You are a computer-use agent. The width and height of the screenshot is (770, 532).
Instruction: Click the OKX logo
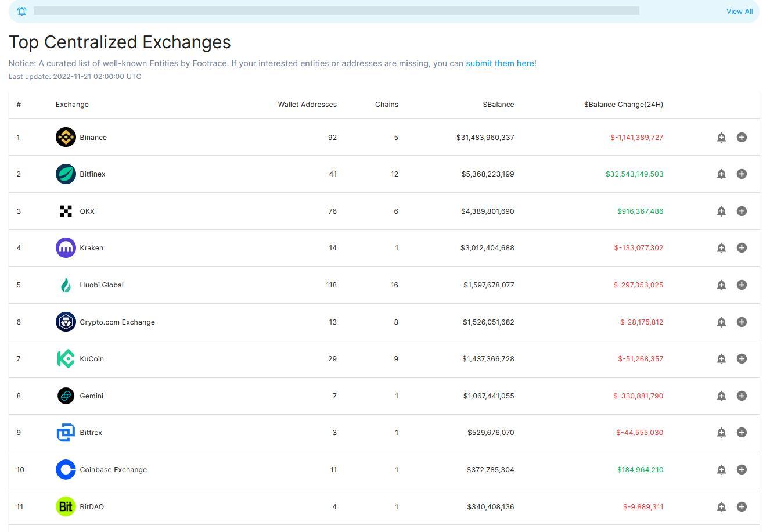pos(66,211)
